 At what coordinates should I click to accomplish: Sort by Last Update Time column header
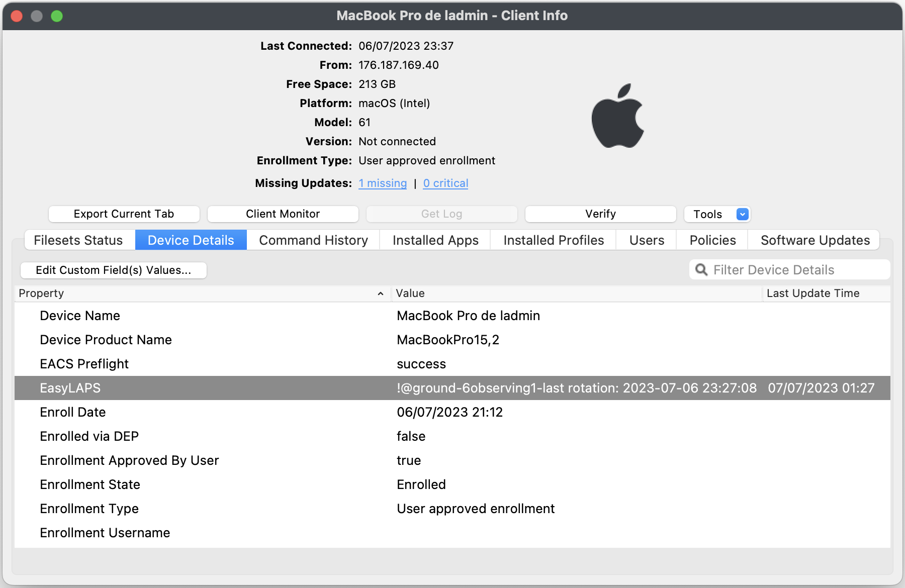click(x=826, y=293)
